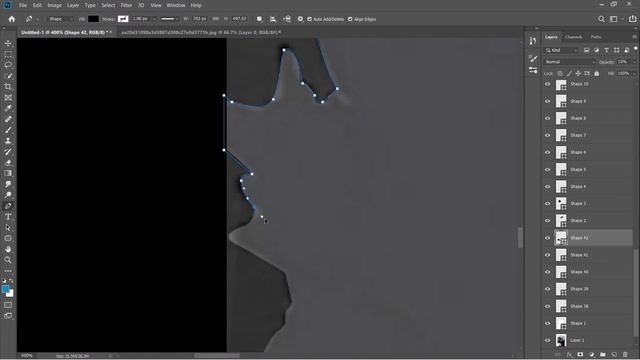Click the Stroke color swatch
640x360 pixels.
[x=123, y=19]
